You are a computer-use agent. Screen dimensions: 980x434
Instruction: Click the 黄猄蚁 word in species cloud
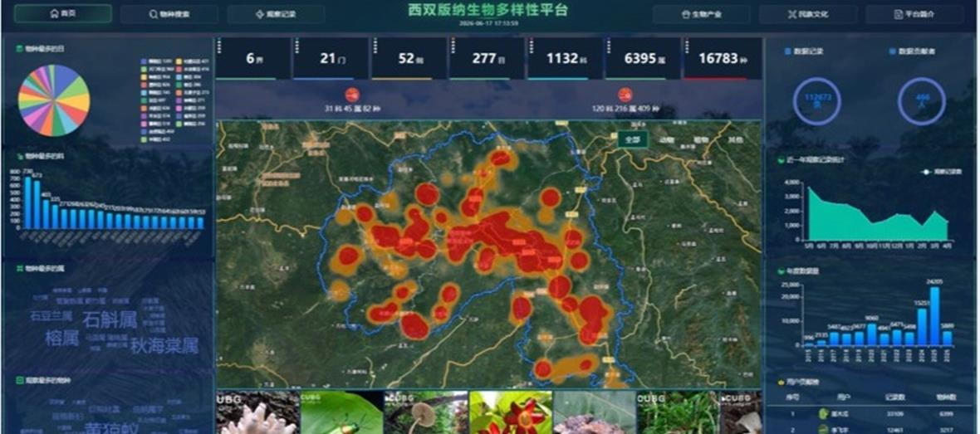pos(111,429)
